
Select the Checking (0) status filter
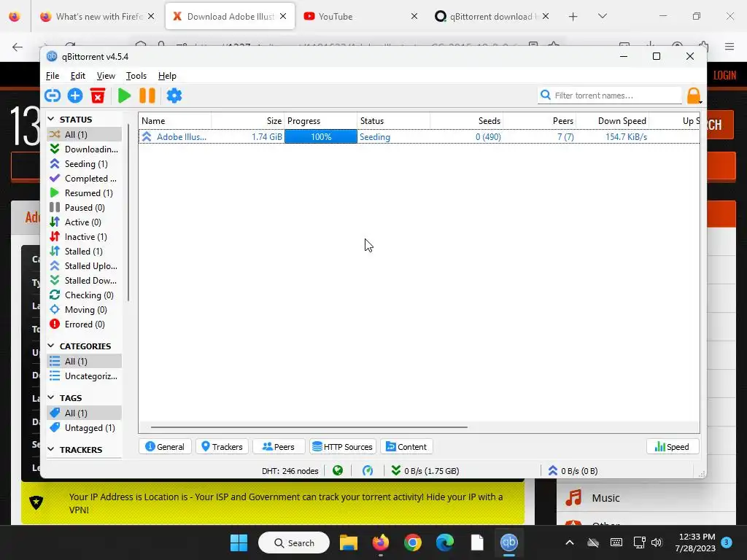point(85,295)
